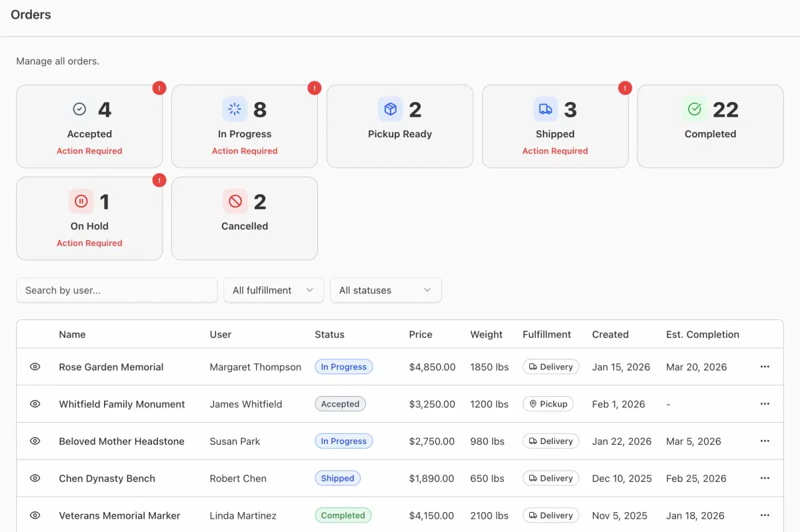Screen dimensions: 800x532
Task: Click the Completed green check icon
Action: tap(694, 109)
